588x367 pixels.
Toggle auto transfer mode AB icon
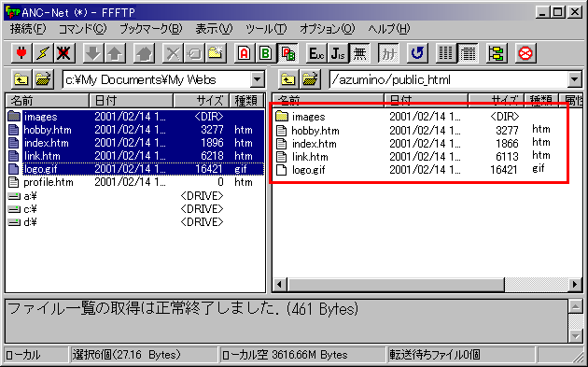[x=287, y=53]
